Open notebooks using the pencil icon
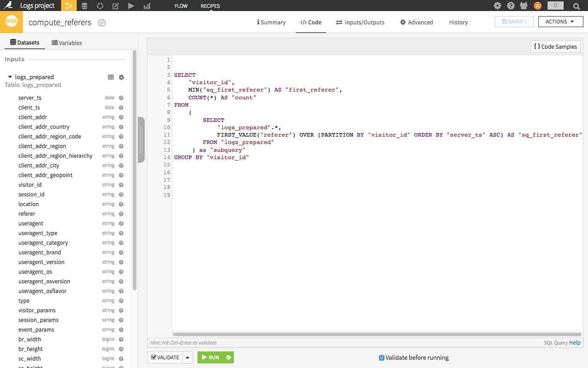 pyautogui.click(x=115, y=6)
